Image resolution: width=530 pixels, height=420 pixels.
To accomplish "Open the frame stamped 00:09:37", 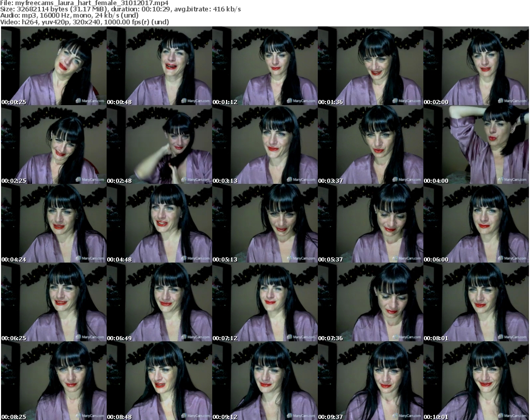I will (x=371, y=381).
